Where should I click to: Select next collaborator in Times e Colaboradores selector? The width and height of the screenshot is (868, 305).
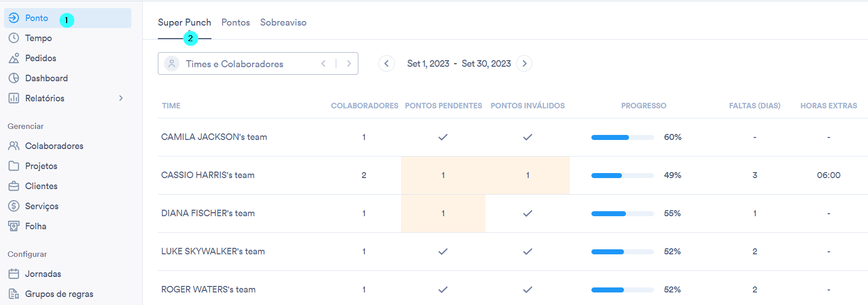[x=349, y=64]
